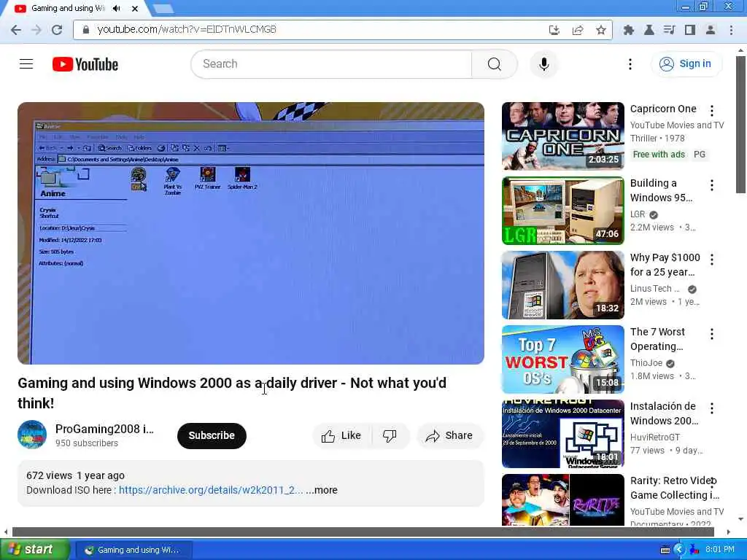747x560 pixels.
Task: Click the video player to play or pause
Action: [251, 233]
